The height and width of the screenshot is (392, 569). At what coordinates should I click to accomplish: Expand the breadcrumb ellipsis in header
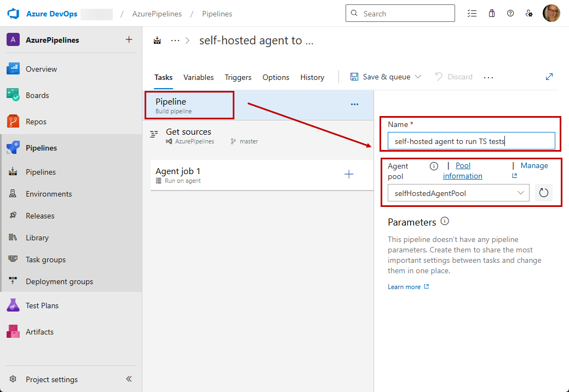click(175, 41)
